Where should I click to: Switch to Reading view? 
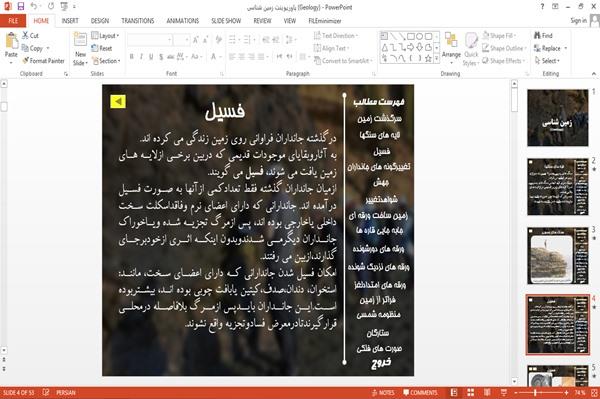point(487,392)
